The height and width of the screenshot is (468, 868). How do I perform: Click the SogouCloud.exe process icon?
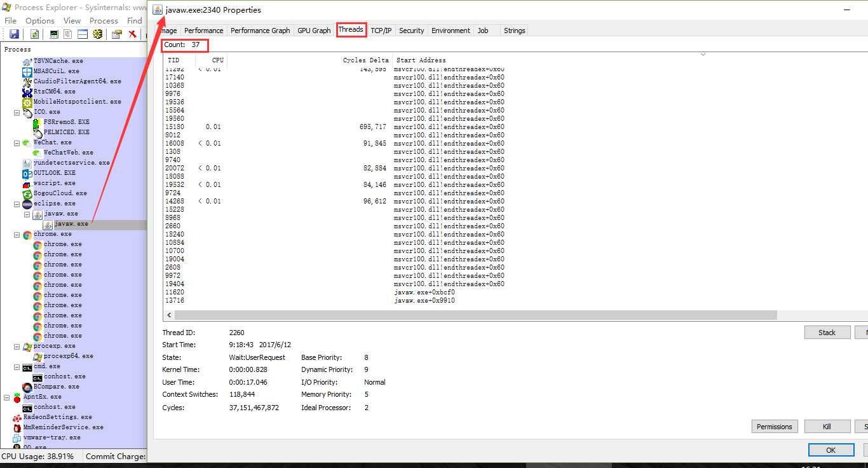click(x=27, y=193)
